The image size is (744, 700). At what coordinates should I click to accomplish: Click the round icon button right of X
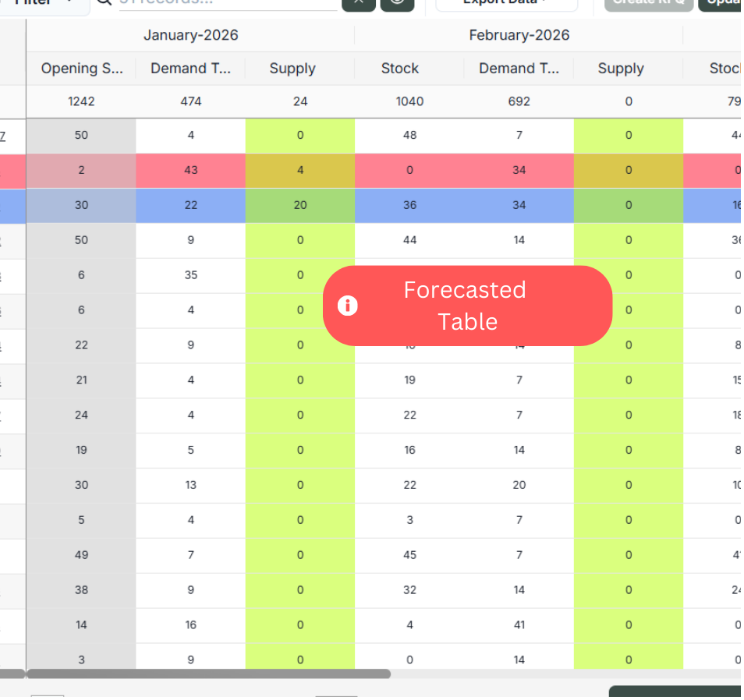(397, 3)
